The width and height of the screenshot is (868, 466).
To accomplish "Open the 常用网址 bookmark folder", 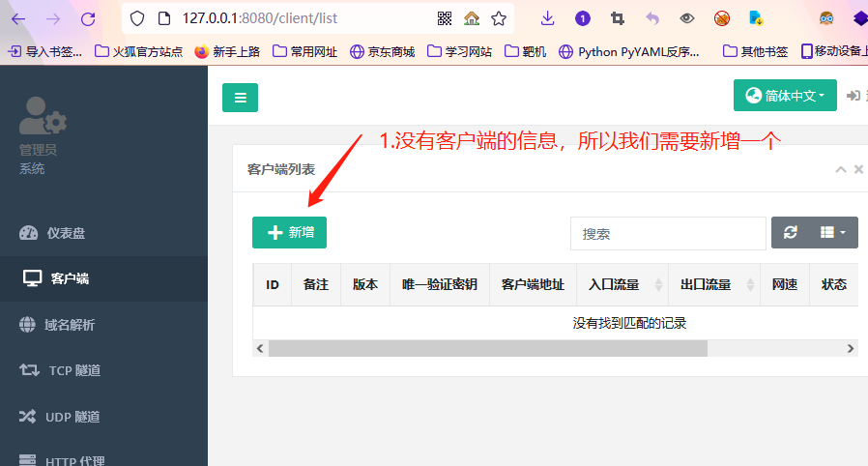I will tap(305, 51).
